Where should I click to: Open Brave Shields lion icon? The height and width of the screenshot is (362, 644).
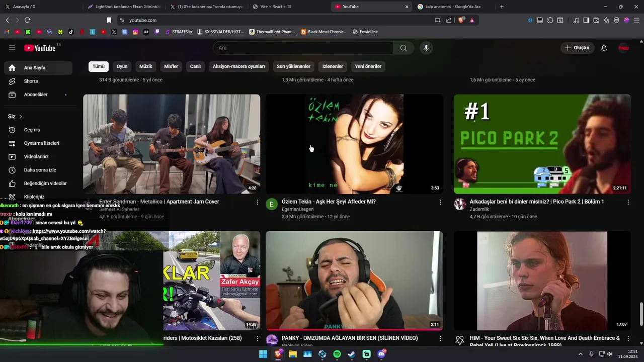click(461, 20)
